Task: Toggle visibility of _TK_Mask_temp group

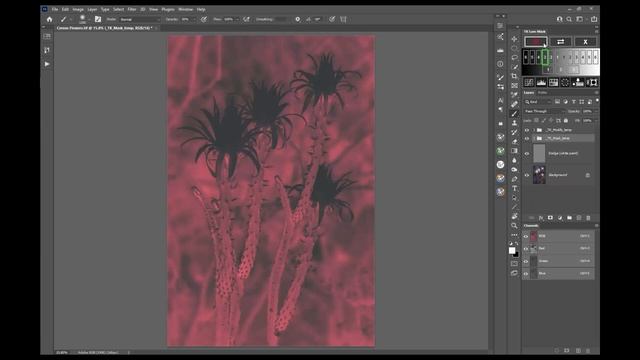Action: [x=527, y=139]
